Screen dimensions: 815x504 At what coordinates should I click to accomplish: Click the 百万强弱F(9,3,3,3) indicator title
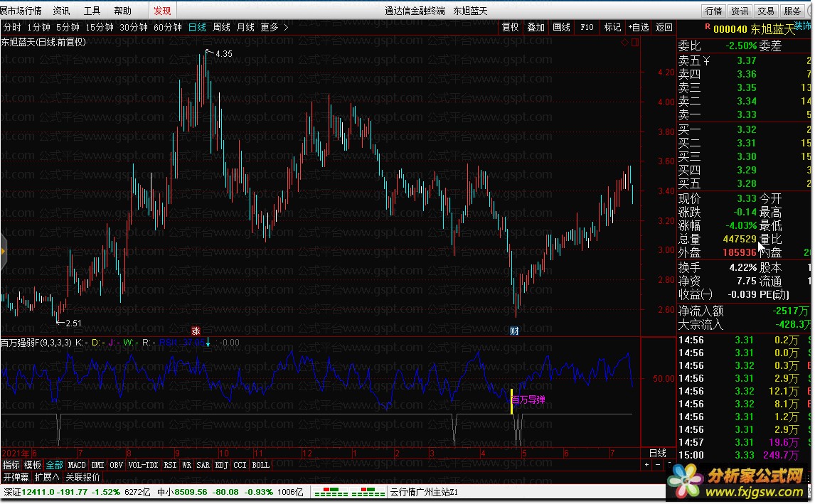[x=36, y=343]
